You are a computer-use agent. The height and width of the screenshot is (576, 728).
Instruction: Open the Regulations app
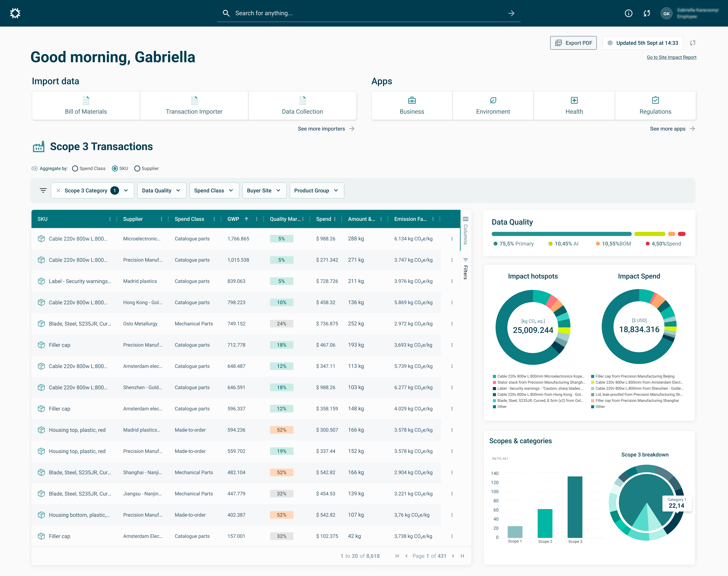[656, 106]
